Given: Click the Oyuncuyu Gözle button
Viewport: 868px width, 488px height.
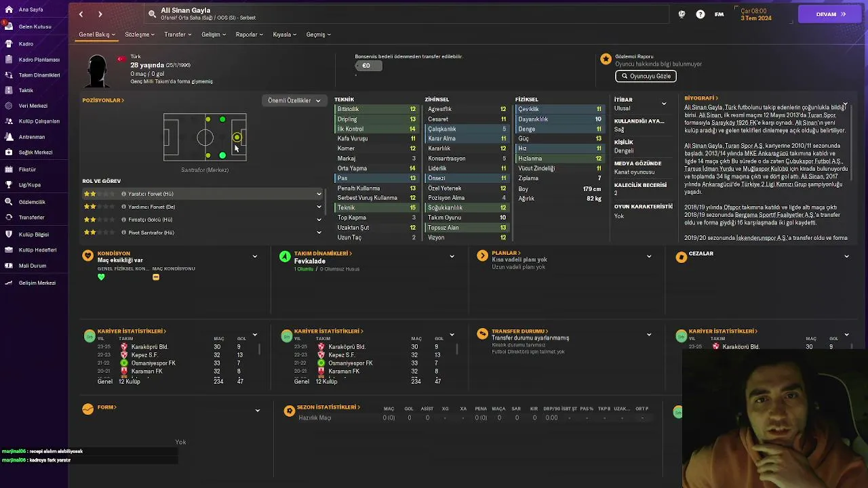Looking at the screenshot, I should click(646, 76).
